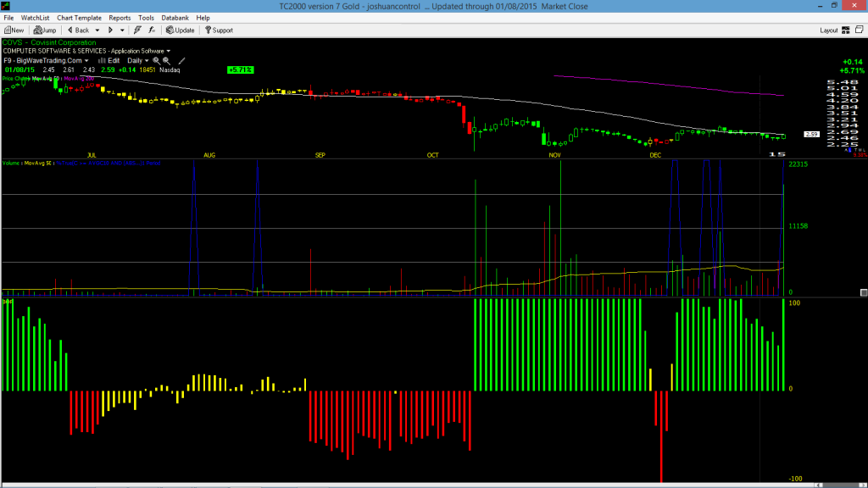This screenshot has width=868, height=488.
Task: Click the Jump binoculars button
Action: (x=45, y=30)
